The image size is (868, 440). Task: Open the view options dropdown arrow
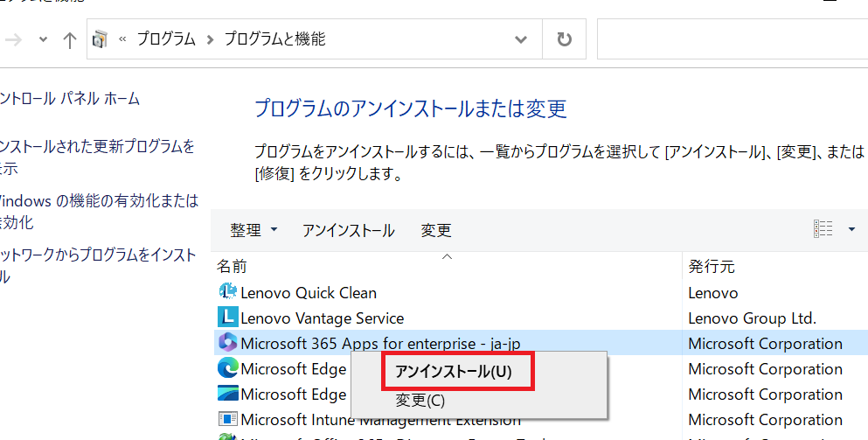(851, 229)
